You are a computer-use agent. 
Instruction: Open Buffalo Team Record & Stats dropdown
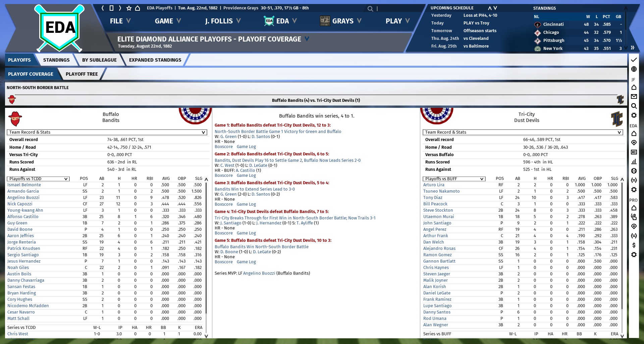pyautogui.click(x=107, y=132)
